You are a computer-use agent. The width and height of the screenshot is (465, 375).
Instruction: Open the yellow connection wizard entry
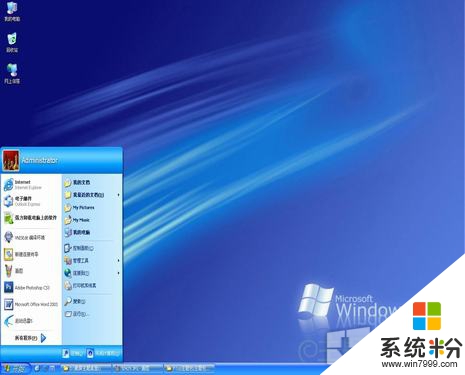pyautogui.click(x=31, y=254)
